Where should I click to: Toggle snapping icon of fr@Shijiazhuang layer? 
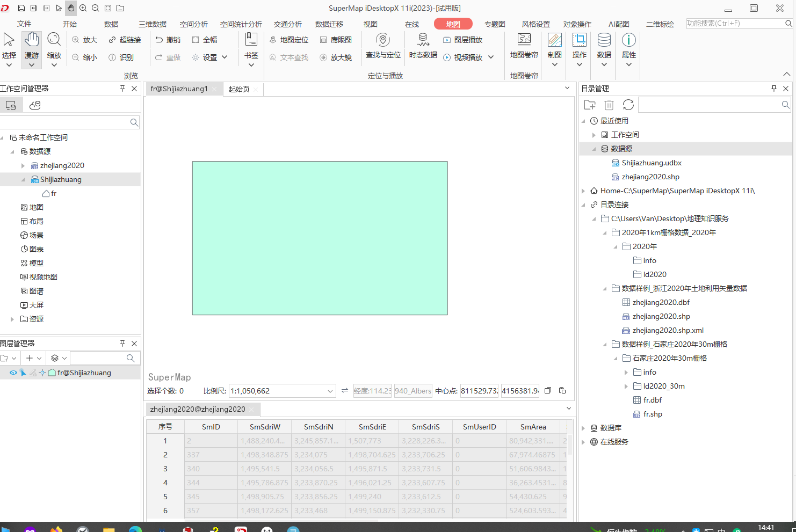coord(42,373)
